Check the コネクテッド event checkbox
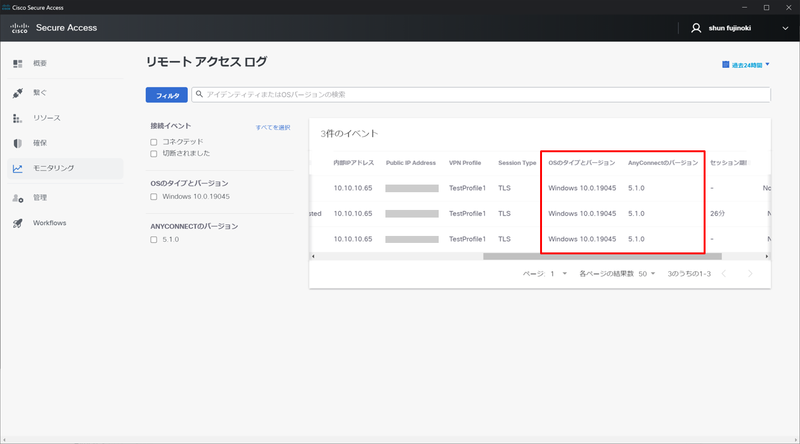This screenshot has width=800, height=444. (154, 142)
